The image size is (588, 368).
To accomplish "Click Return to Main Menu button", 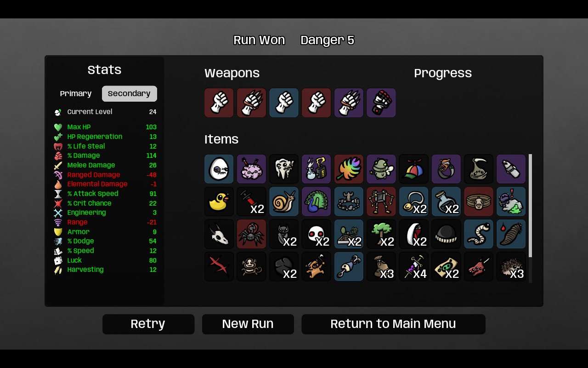I will click(393, 324).
